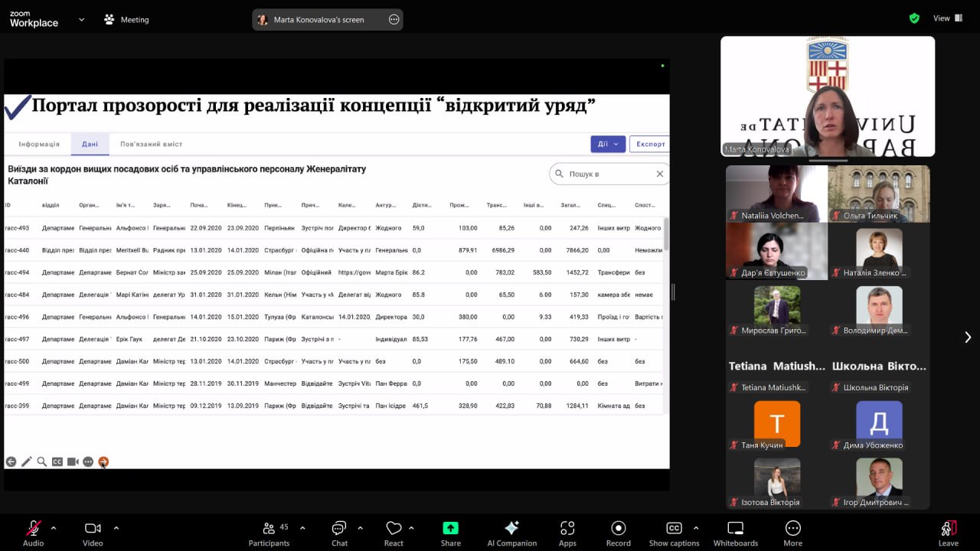
Task: Select Ігор Дмитрович participant tile
Action: [879, 481]
